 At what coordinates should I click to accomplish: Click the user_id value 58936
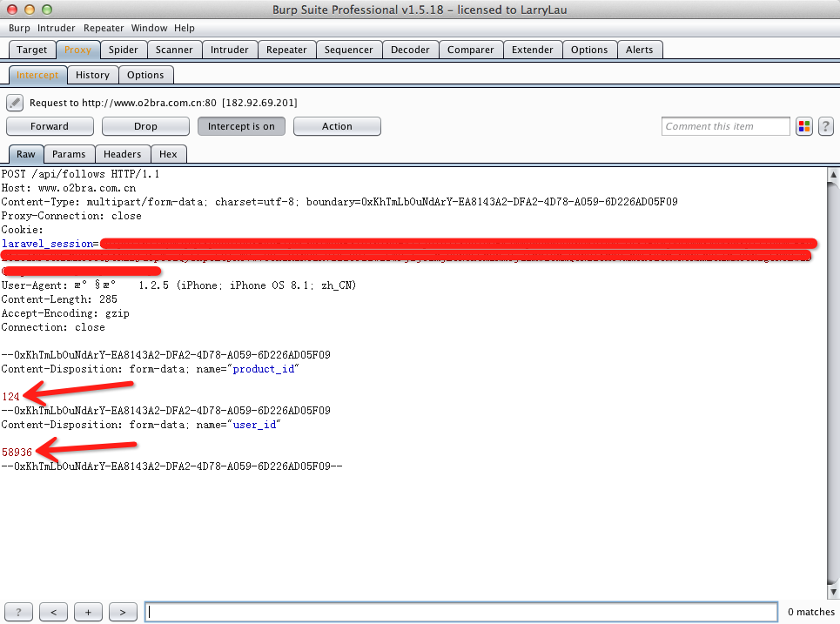tap(17, 453)
